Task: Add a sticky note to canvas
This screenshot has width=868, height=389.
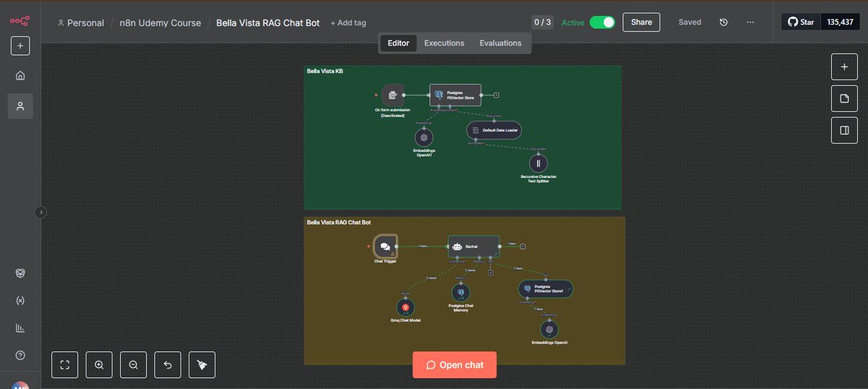Action: (x=844, y=98)
